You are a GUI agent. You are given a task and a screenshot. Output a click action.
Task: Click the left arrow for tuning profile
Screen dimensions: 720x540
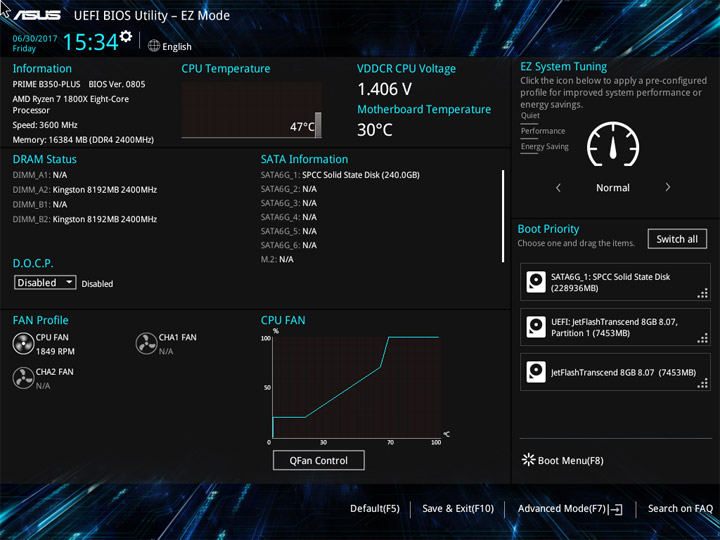(558, 187)
